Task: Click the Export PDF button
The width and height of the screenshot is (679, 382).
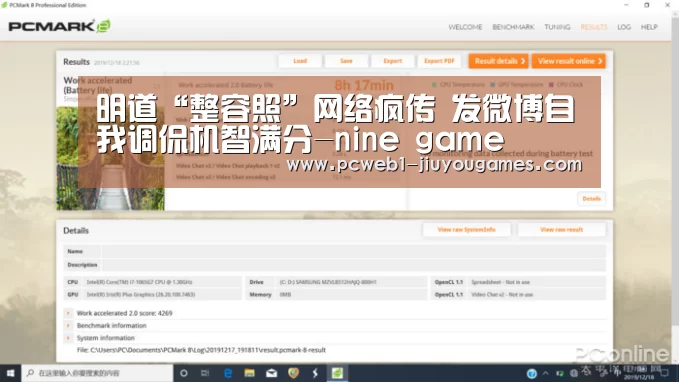Action: click(x=440, y=61)
